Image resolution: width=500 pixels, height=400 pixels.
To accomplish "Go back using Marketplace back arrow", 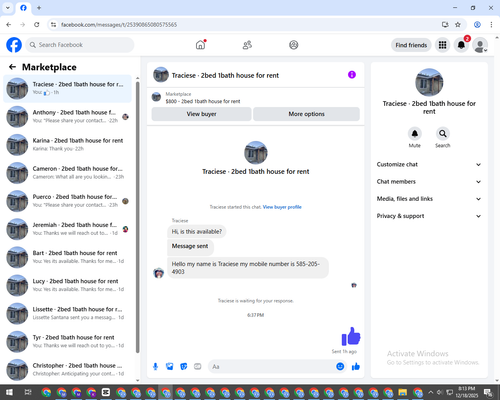I will pos(12,67).
